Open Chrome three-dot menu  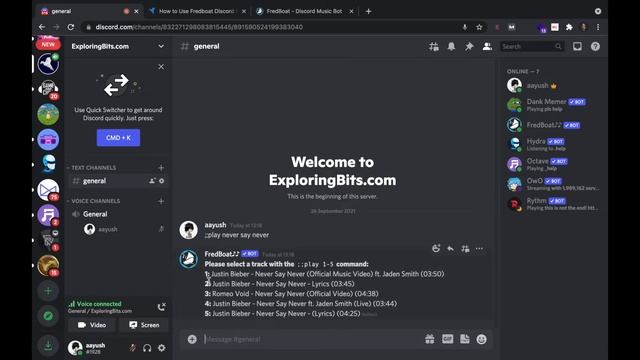598,27
